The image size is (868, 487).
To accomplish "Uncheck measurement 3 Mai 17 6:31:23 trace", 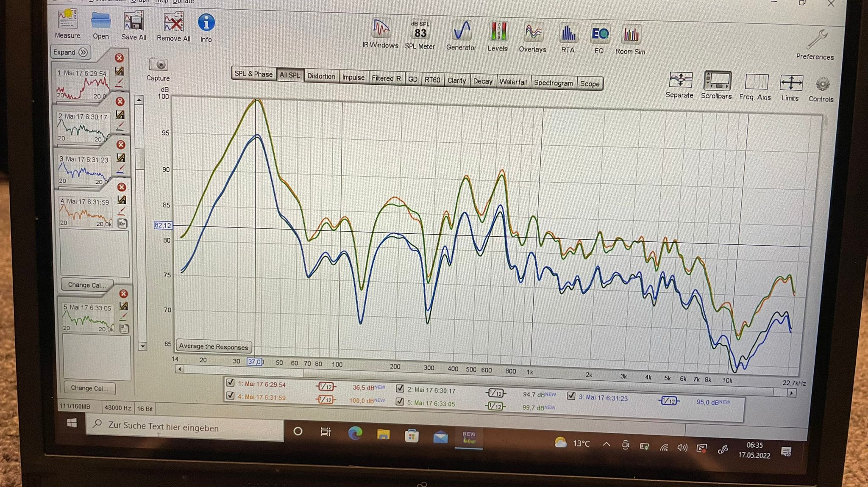I will 571,396.
